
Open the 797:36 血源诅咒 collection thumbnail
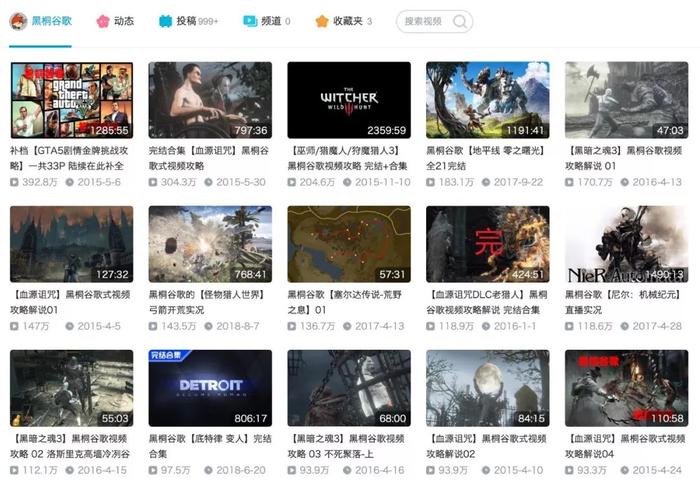coord(210,100)
